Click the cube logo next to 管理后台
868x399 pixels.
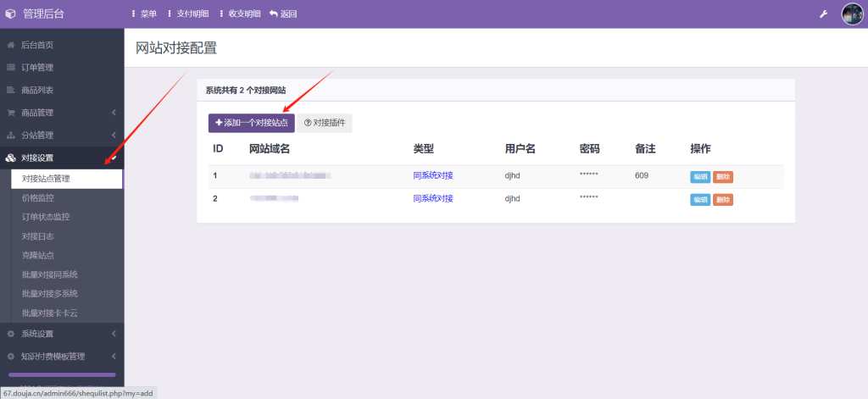point(10,14)
